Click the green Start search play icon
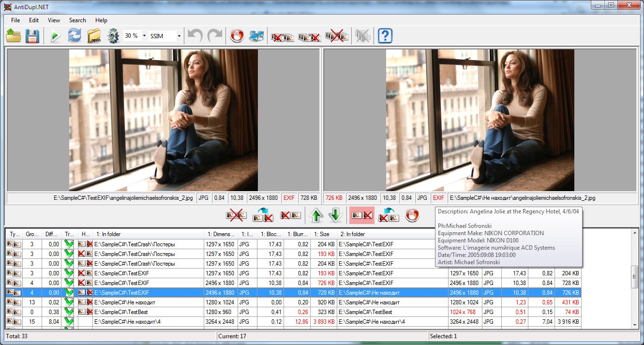This screenshot has width=644, height=345. tap(55, 36)
